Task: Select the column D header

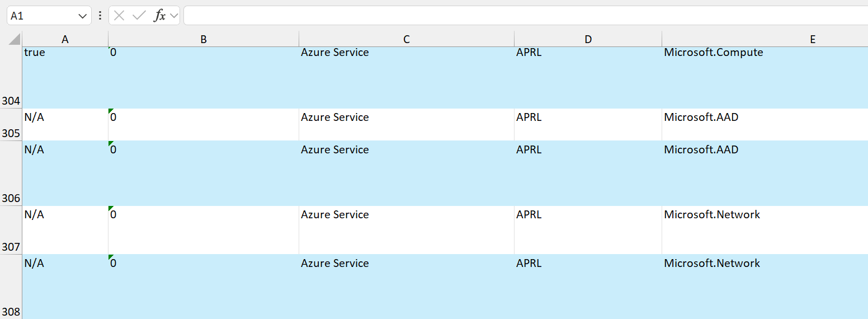Action: [x=588, y=39]
